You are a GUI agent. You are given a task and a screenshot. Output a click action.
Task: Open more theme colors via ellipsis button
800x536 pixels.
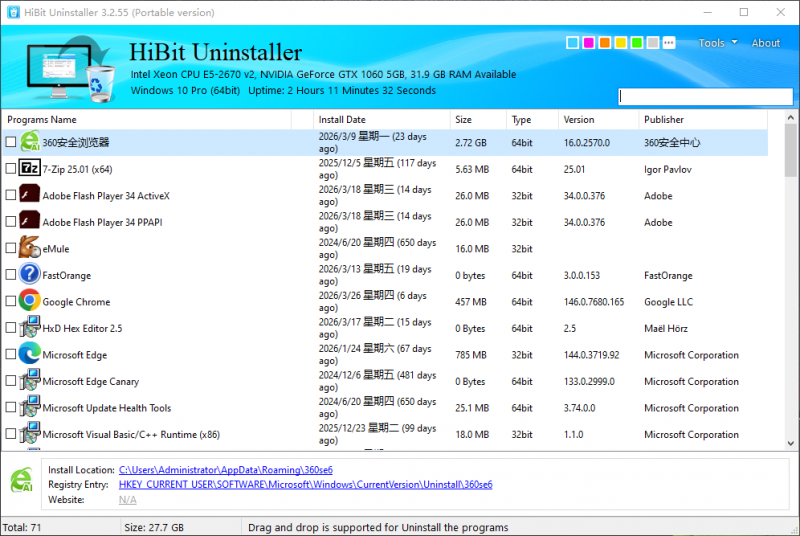pos(669,43)
